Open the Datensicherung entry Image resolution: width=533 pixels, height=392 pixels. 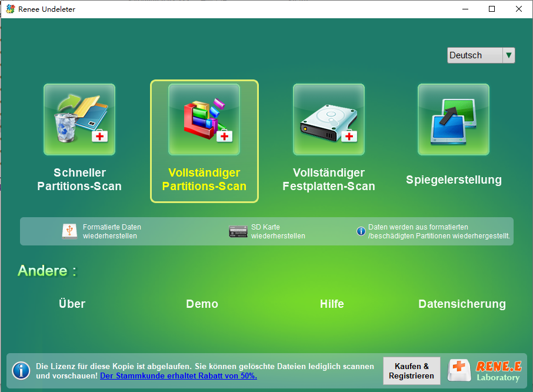click(462, 304)
